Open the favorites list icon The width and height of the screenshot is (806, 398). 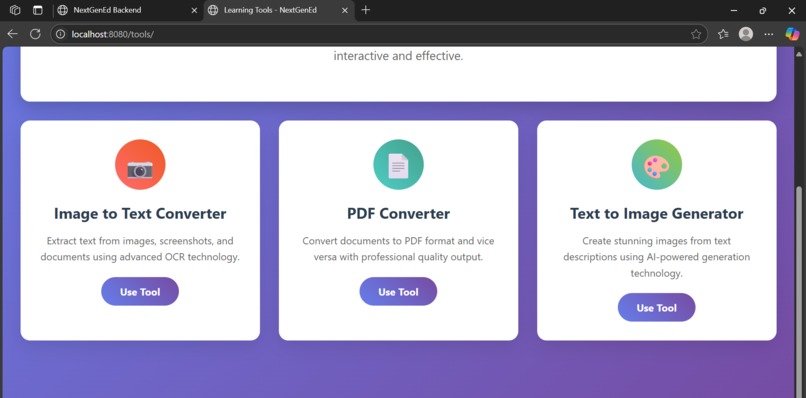[723, 34]
